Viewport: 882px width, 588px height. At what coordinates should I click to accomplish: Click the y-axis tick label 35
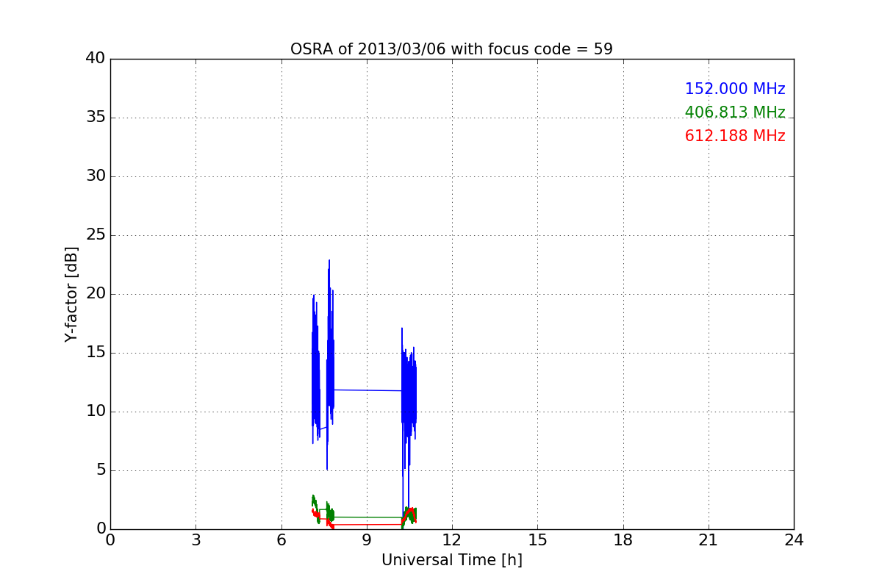pos(96,118)
